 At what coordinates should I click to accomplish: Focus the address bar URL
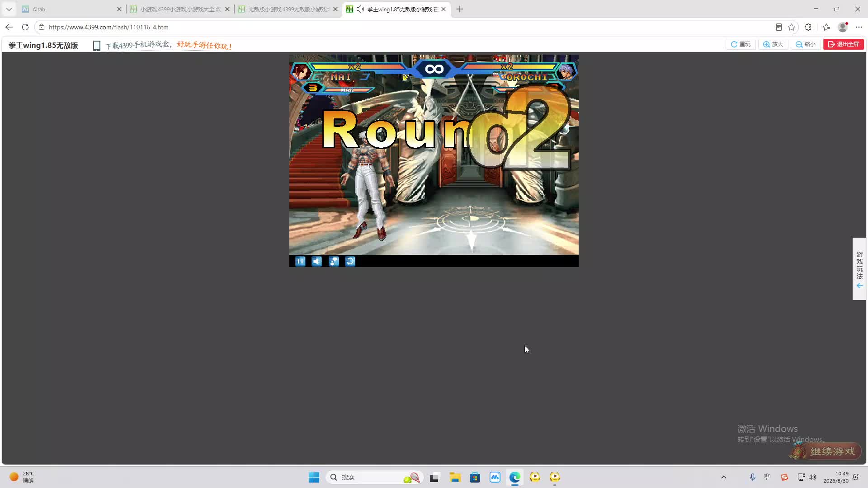pyautogui.click(x=108, y=27)
